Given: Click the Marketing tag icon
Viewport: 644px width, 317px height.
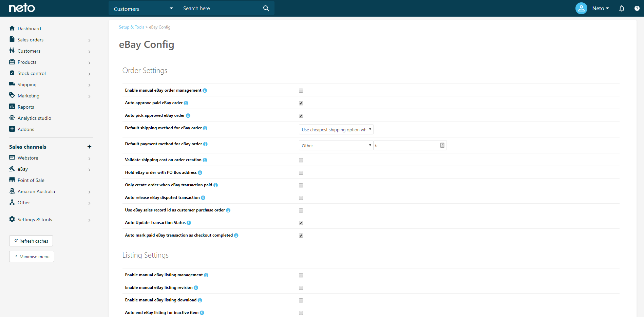Looking at the screenshot, I should (12, 95).
